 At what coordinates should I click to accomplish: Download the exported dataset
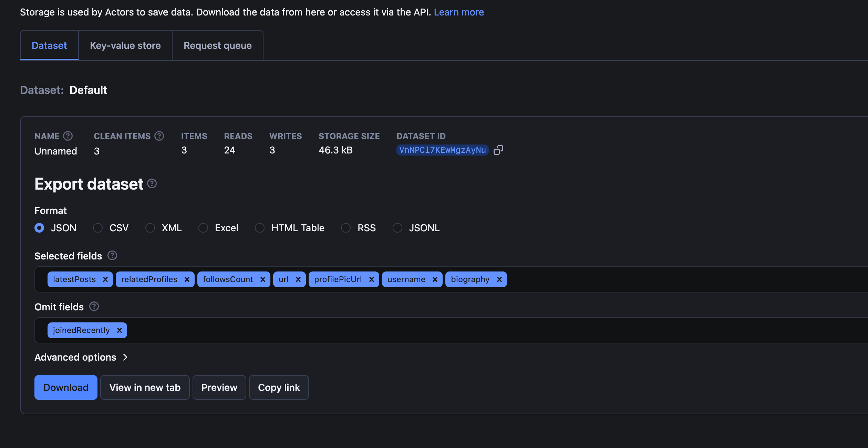[x=65, y=387]
